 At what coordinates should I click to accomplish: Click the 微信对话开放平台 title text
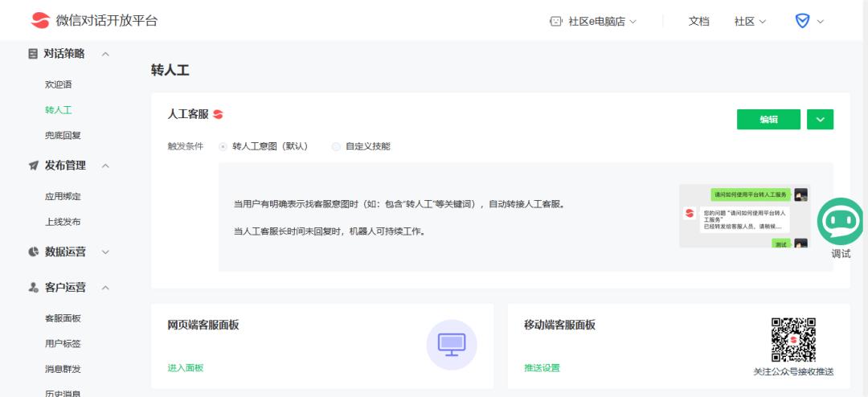point(107,21)
